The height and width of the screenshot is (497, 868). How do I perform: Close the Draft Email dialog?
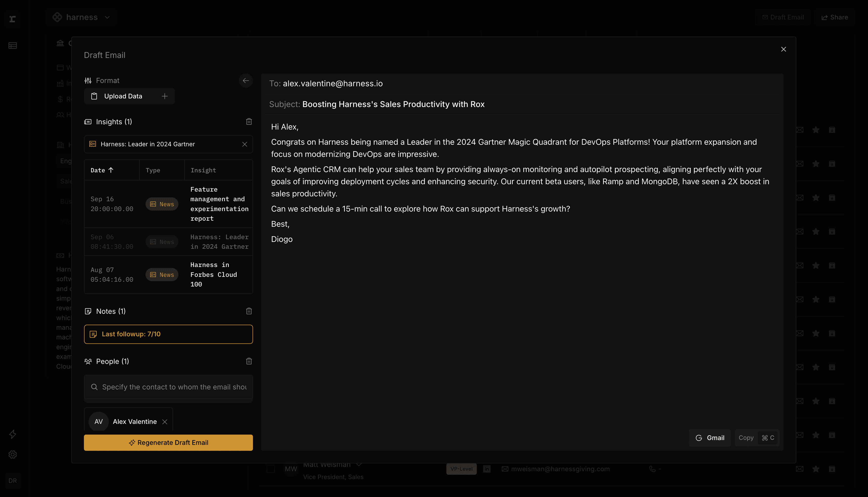783,49
